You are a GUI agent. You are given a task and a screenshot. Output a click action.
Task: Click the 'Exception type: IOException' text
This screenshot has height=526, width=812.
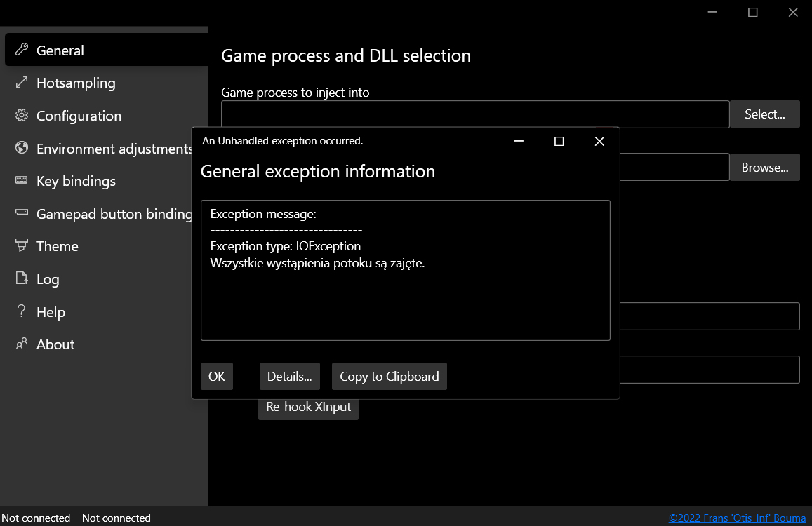point(286,246)
